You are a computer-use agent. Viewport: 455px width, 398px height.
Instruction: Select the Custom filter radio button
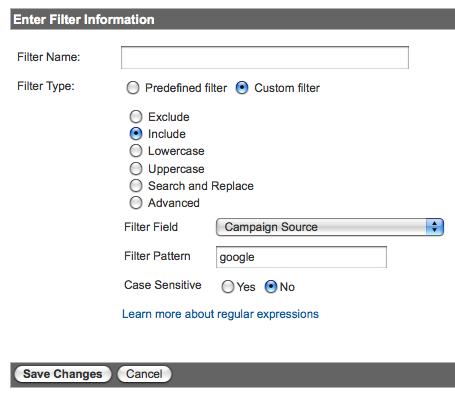[x=242, y=88]
